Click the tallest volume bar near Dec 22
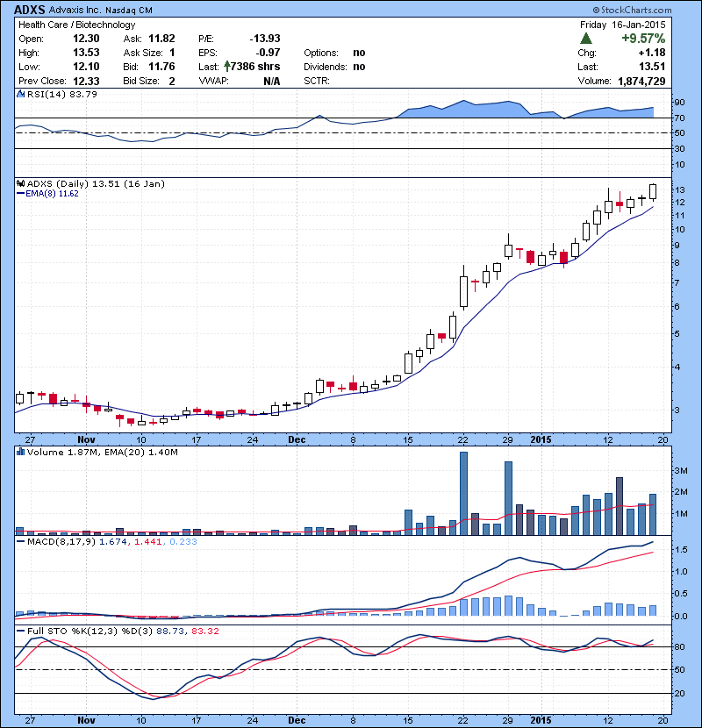 tap(464, 492)
